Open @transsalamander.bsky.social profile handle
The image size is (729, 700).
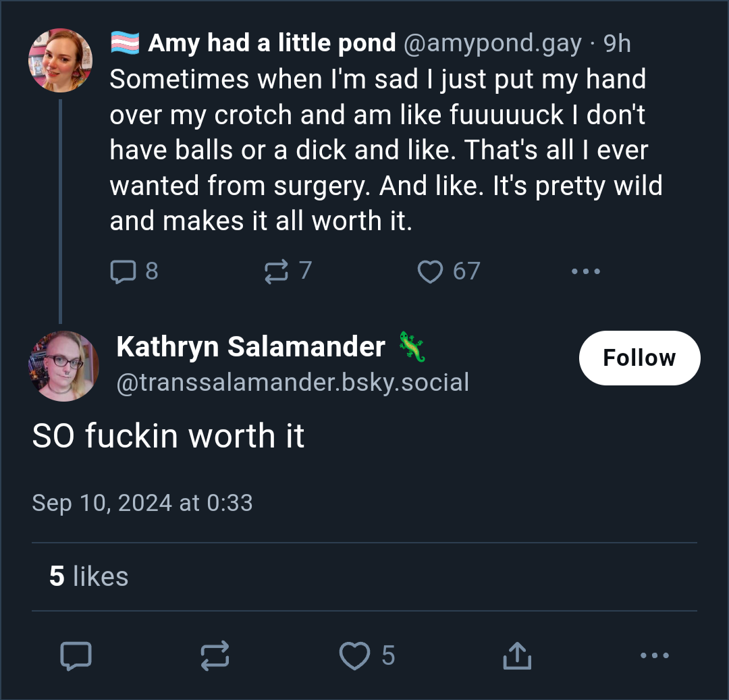pyautogui.click(x=292, y=383)
